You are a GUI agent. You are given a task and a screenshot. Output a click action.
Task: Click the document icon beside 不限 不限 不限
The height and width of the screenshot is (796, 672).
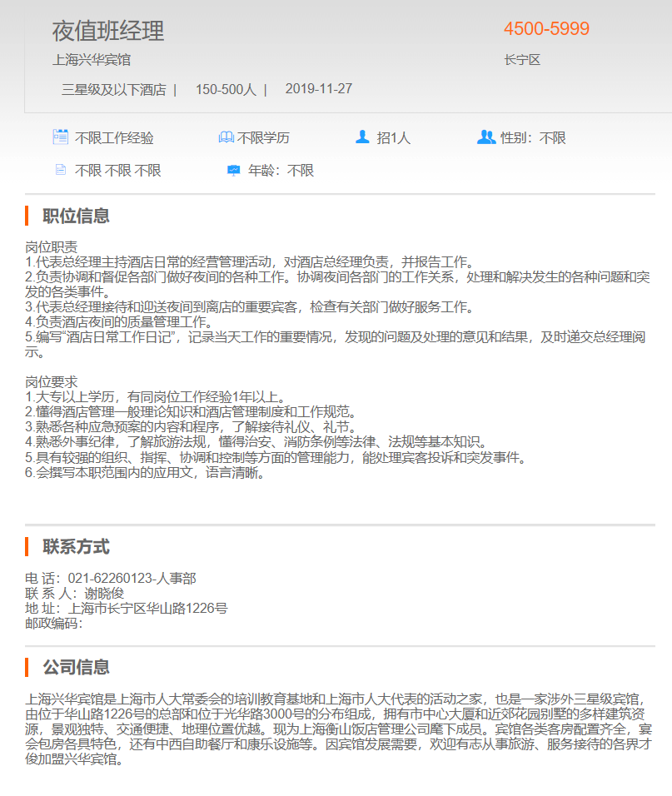tap(60, 170)
